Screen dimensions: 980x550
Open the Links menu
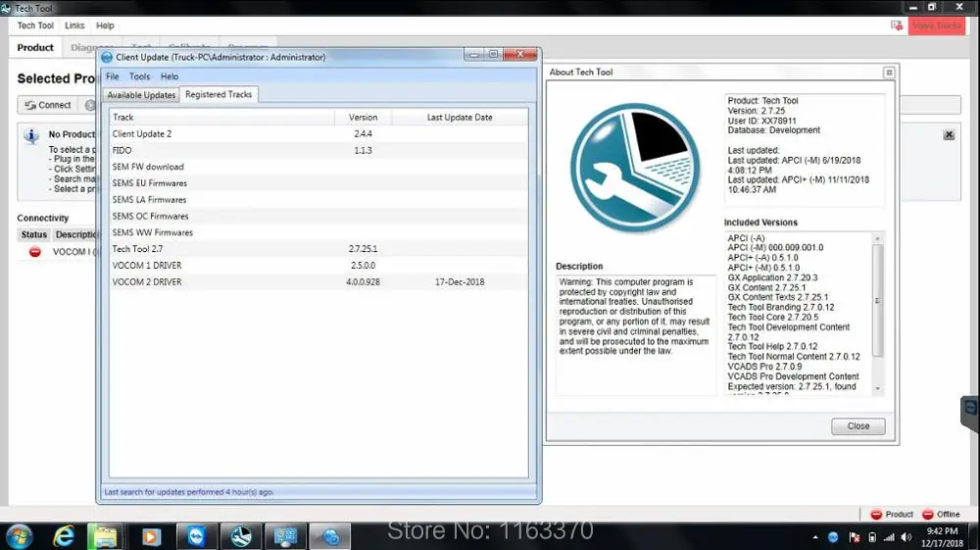tap(75, 25)
